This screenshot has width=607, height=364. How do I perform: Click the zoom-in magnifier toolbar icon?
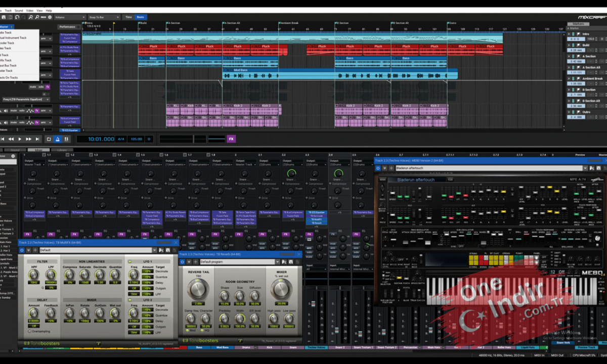coord(31,17)
